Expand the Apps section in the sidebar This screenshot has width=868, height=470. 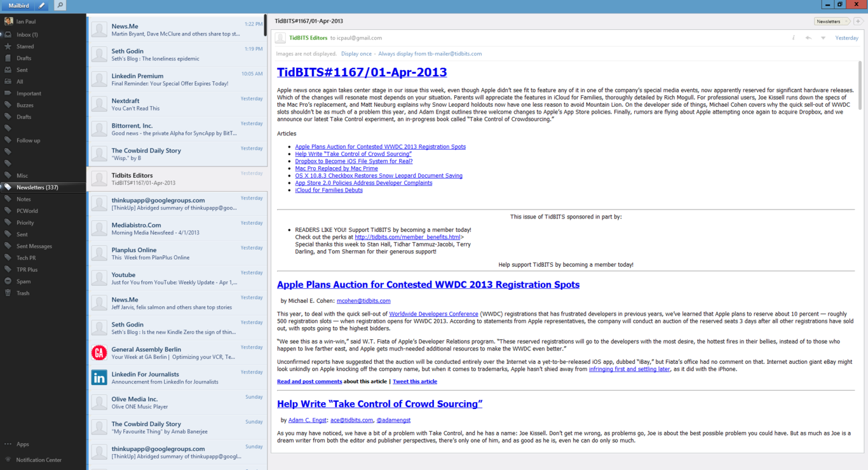point(22,445)
